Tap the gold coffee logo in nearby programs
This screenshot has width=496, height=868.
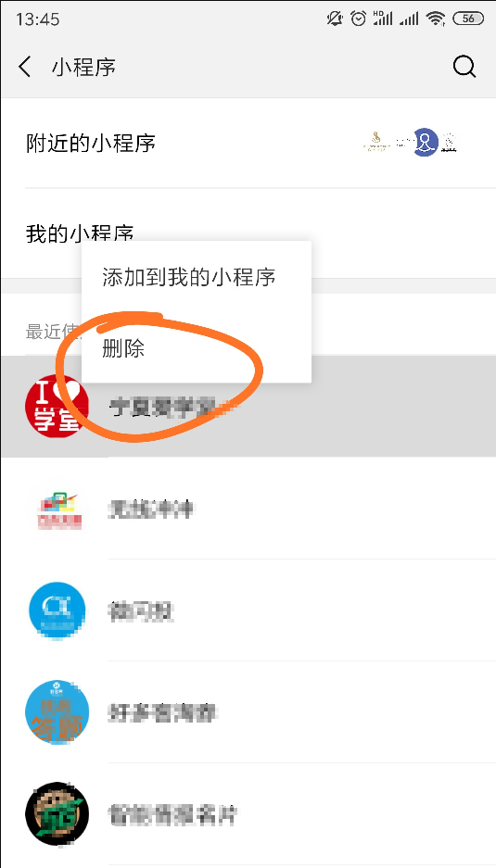[376, 143]
